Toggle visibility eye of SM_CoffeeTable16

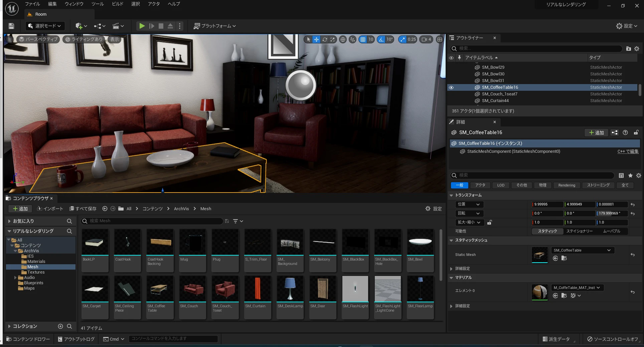click(451, 87)
